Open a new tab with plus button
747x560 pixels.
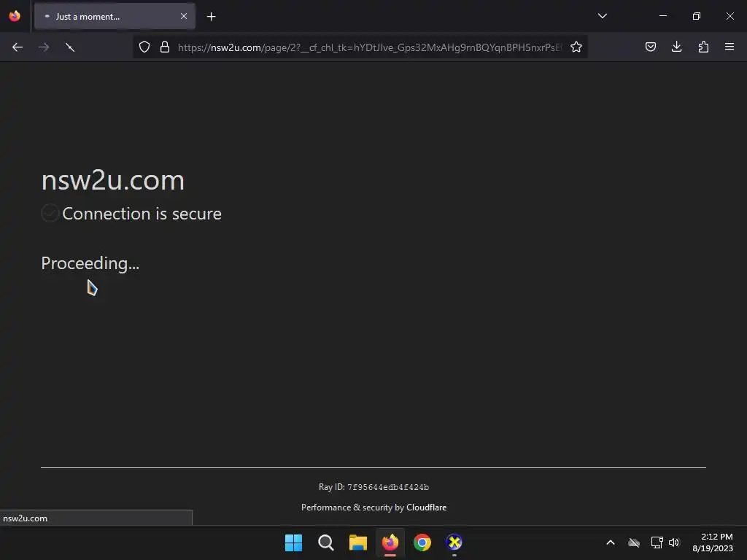(x=212, y=17)
